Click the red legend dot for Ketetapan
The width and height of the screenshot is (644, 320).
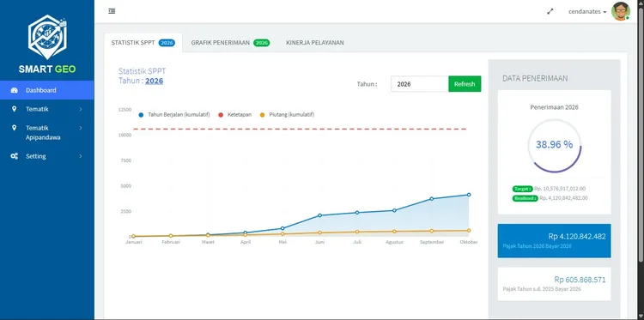pyautogui.click(x=221, y=115)
